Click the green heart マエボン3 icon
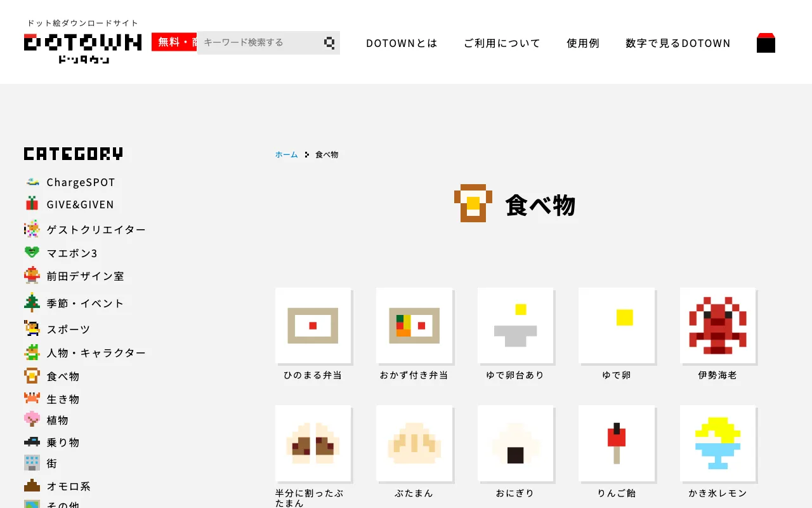This screenshot has width=812, height=508. click(32, 253)
